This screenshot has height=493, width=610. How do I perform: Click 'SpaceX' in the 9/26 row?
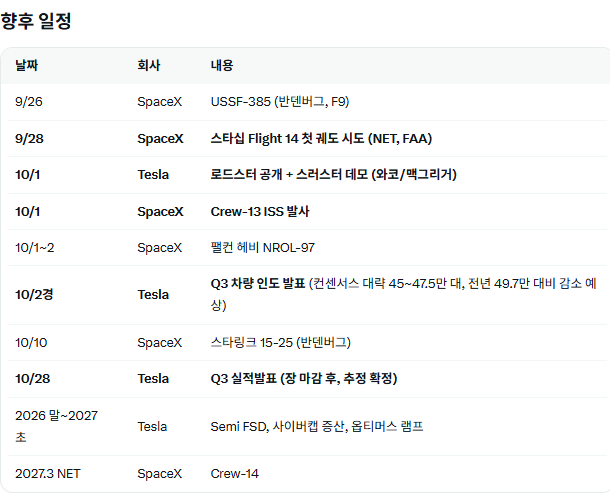pos(160,102)
